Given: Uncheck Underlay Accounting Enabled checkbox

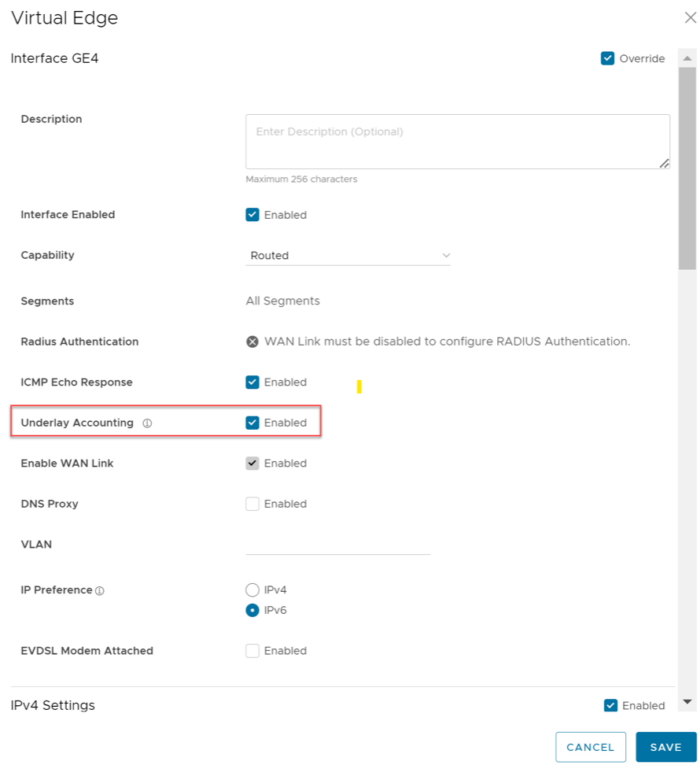Looking at the screenshot, I should tap(252, 423).
